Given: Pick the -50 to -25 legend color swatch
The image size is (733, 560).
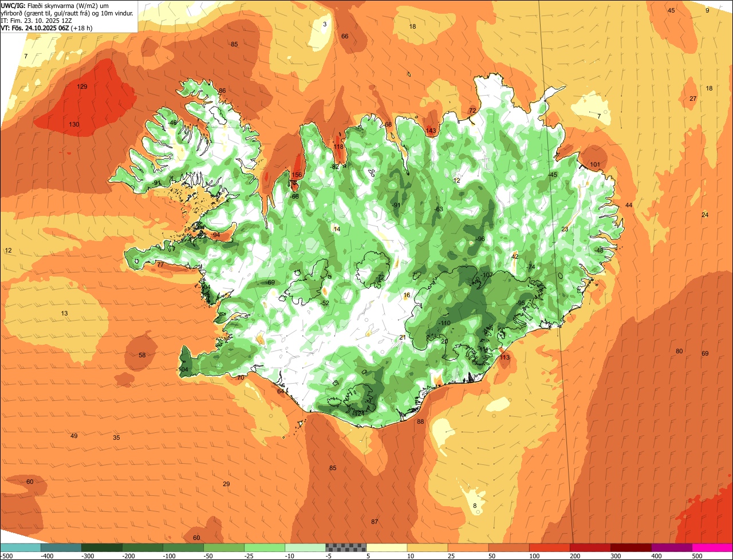Looking at the screenshot, I should tap(224, 547).
